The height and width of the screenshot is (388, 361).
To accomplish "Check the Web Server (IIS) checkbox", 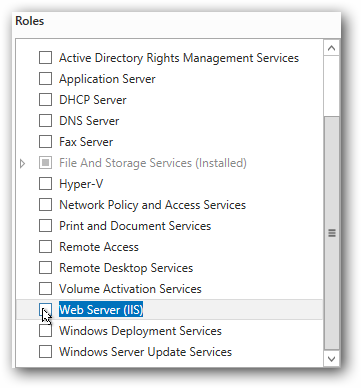I will (x=45, y=310).
